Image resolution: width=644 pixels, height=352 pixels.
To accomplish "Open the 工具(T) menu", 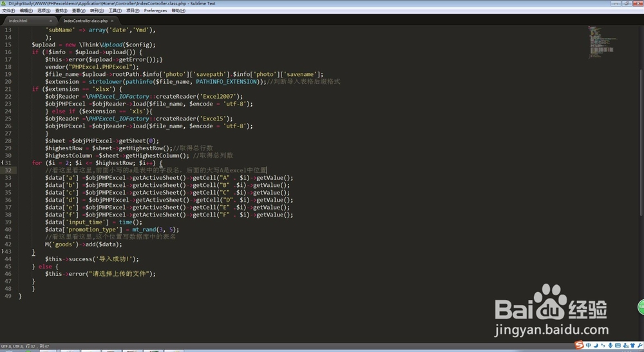I will pos(115,11).
